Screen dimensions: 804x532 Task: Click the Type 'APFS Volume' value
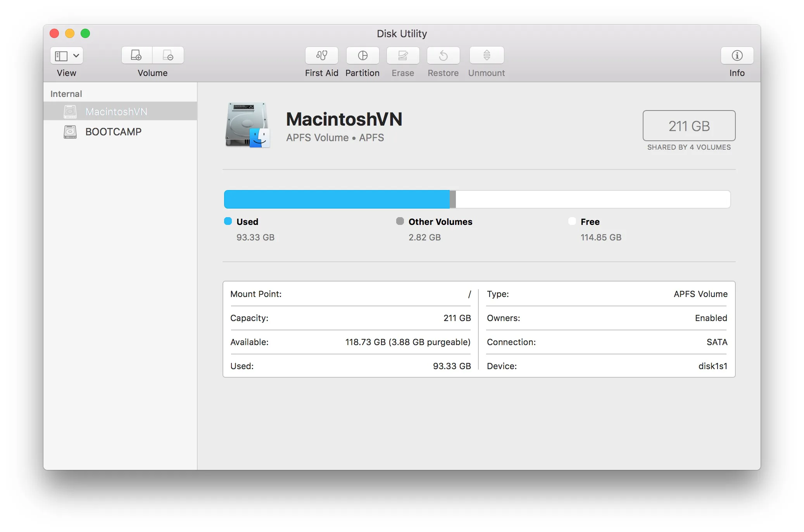(x=700, y=294)
